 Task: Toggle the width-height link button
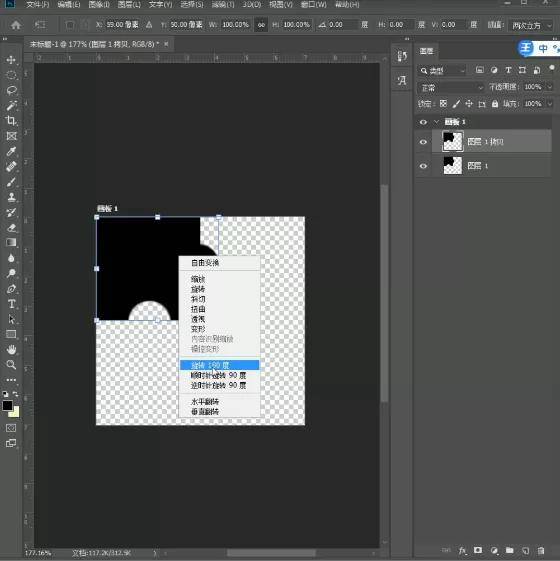point(261,25)
